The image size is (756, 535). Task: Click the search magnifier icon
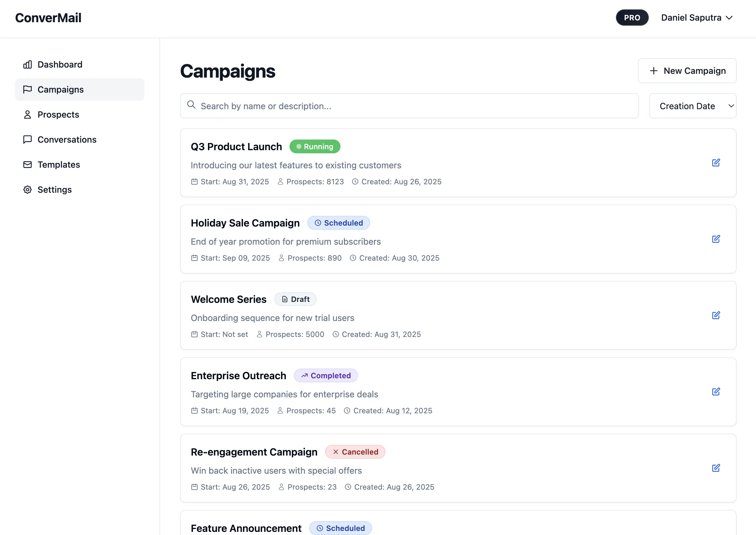point(191,105)
